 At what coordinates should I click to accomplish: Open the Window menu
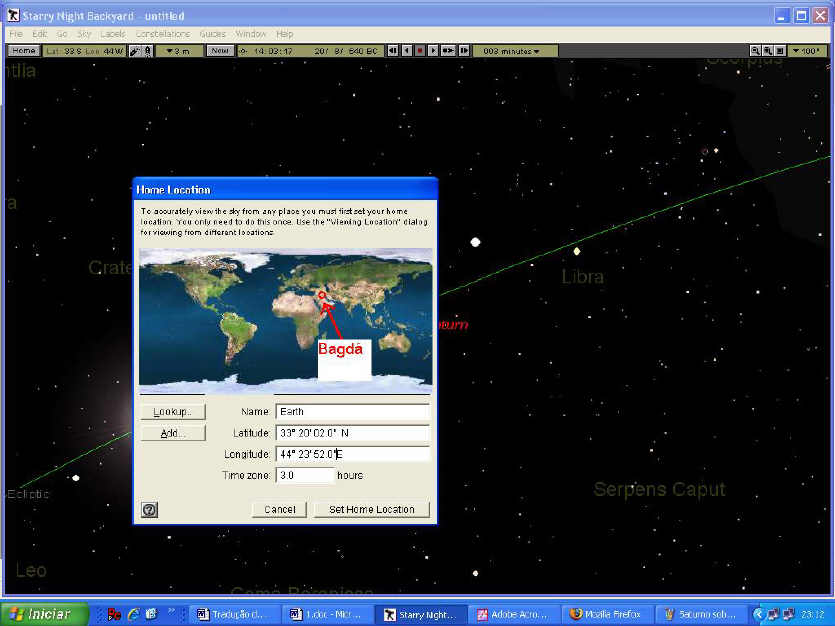[x=250, y=34]
